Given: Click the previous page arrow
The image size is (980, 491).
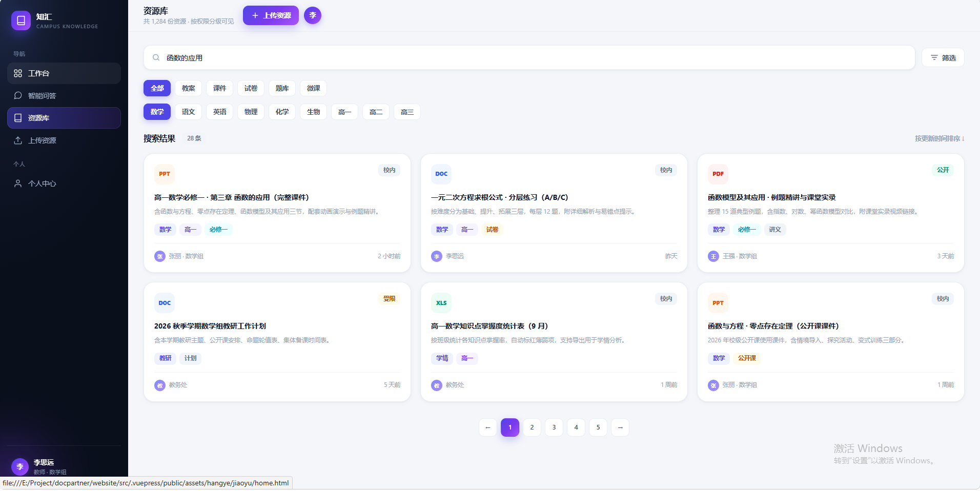Looking at the screenshot, I should 488,427.
